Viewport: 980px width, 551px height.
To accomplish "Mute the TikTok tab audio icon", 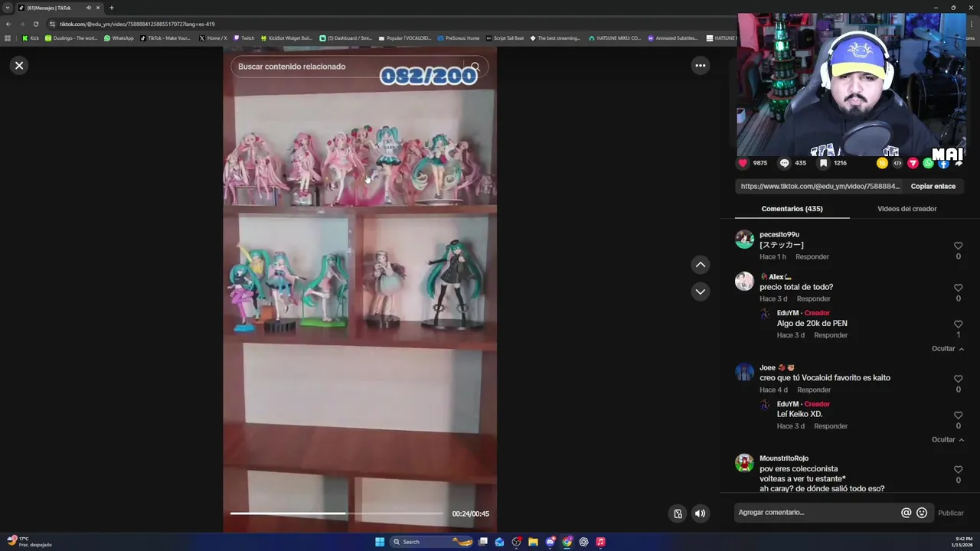I will pos(88,8).
